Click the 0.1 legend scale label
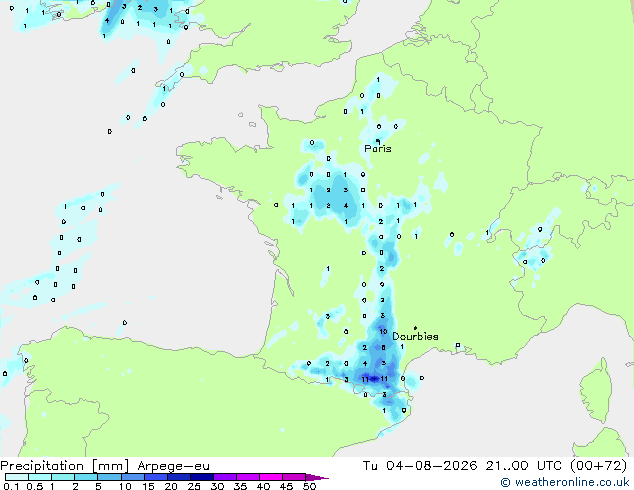634x490 pixels. (x=11, y=486)
